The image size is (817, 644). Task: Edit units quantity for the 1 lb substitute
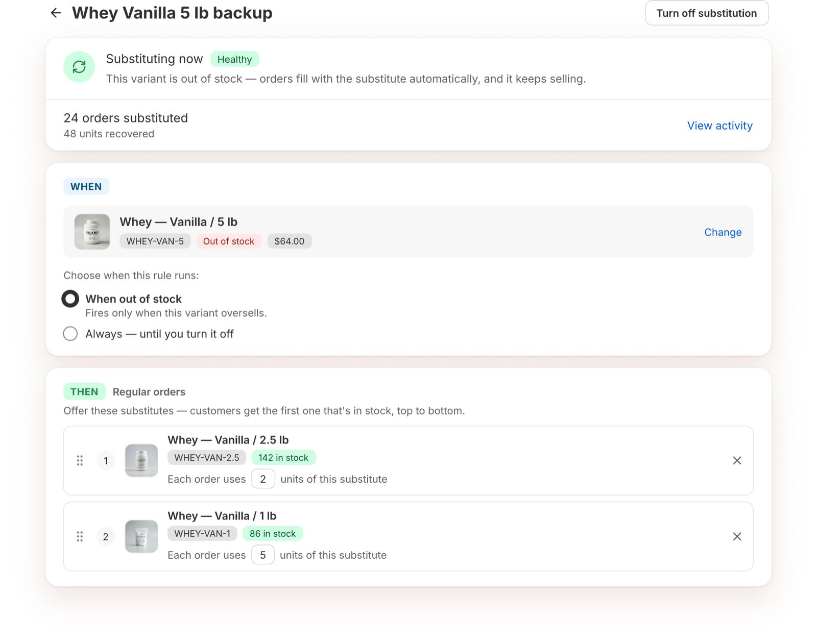point(263,555)
